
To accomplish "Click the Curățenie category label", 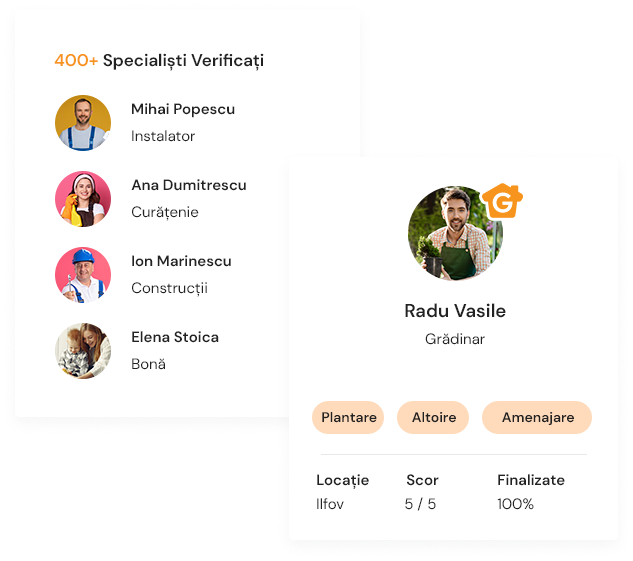I will (x=165, y=212).
